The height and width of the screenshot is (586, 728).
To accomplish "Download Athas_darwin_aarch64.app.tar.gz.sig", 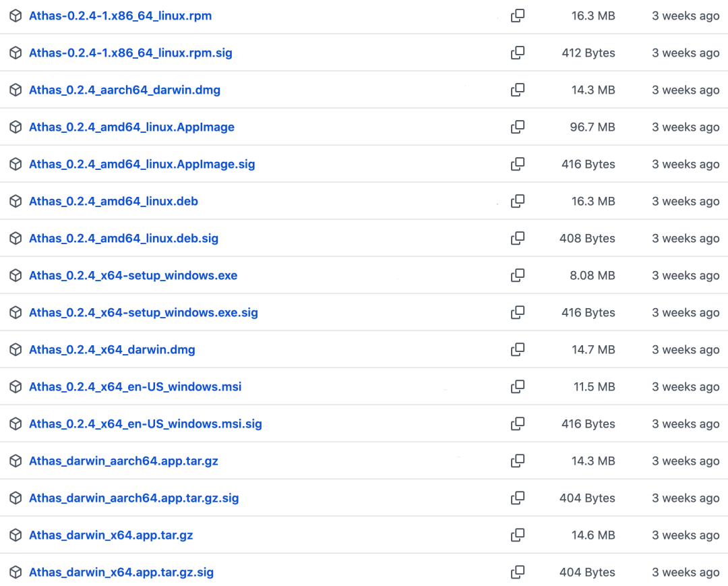I will [133, 498].
